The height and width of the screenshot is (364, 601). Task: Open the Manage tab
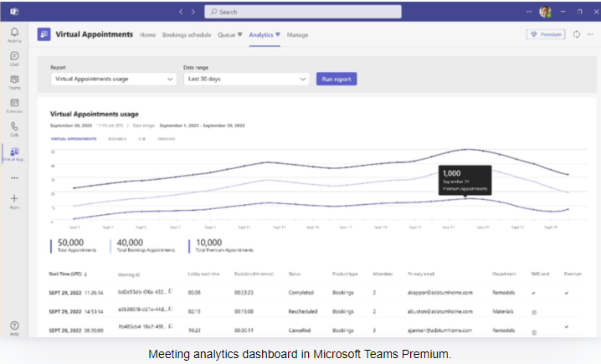coord(297,35)
